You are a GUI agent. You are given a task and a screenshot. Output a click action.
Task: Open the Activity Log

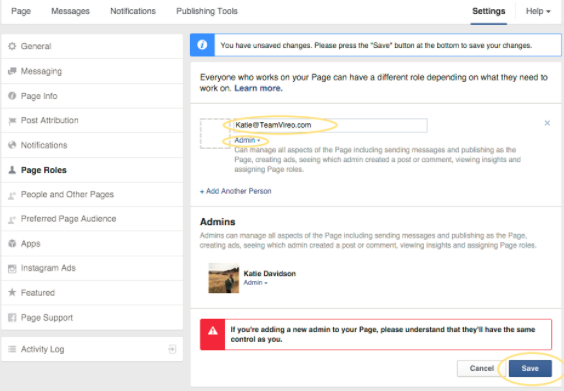(92, 349)
